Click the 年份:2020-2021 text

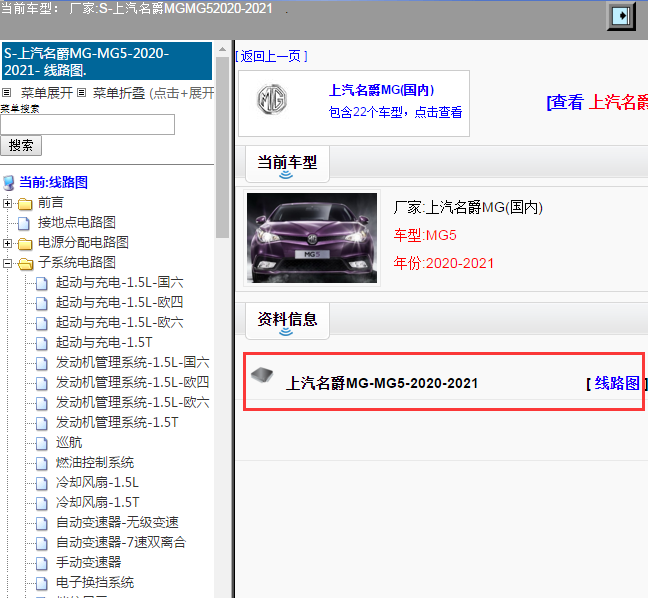coord(444,263)
